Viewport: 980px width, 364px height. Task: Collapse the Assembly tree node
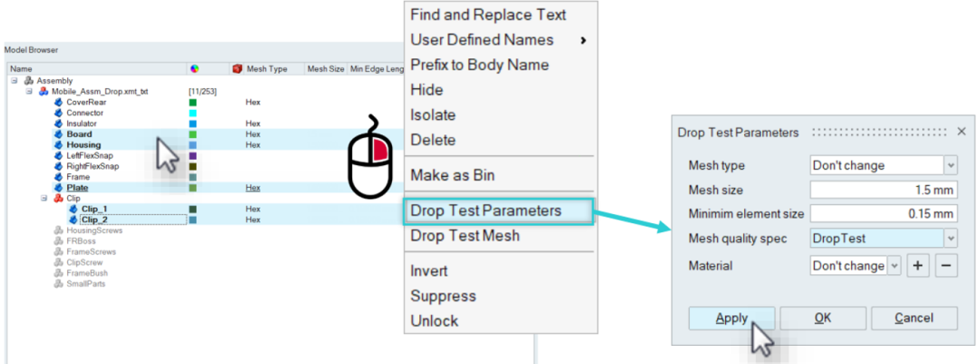click(15, 81)
